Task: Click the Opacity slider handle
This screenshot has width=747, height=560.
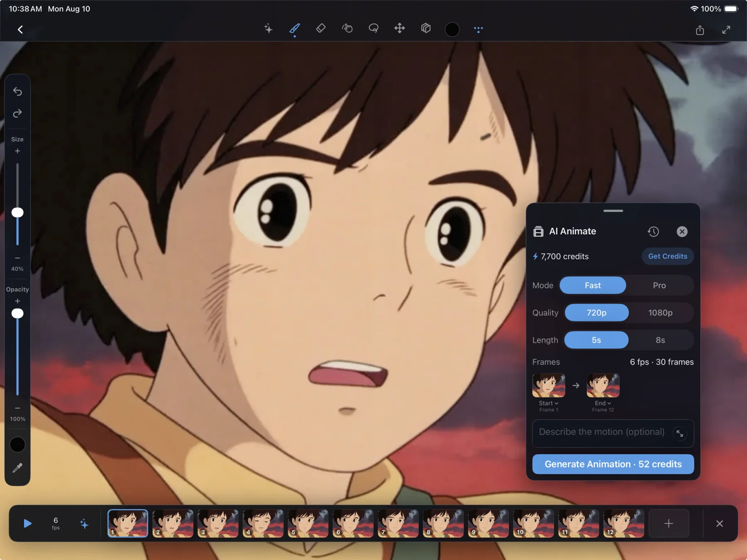Action: (x=17, y=313)
